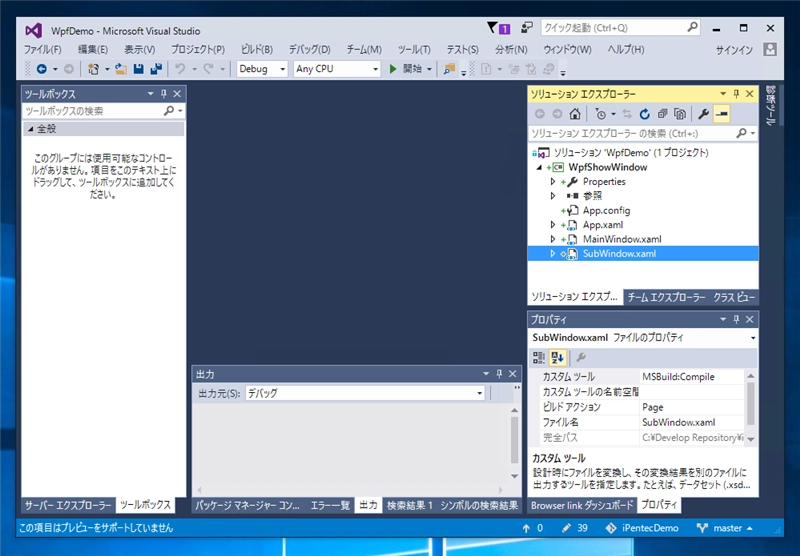Image resolution: width=800 pixels, height=556 pixels.
Task: Save the current file with the disk icon
Action: 138,69
